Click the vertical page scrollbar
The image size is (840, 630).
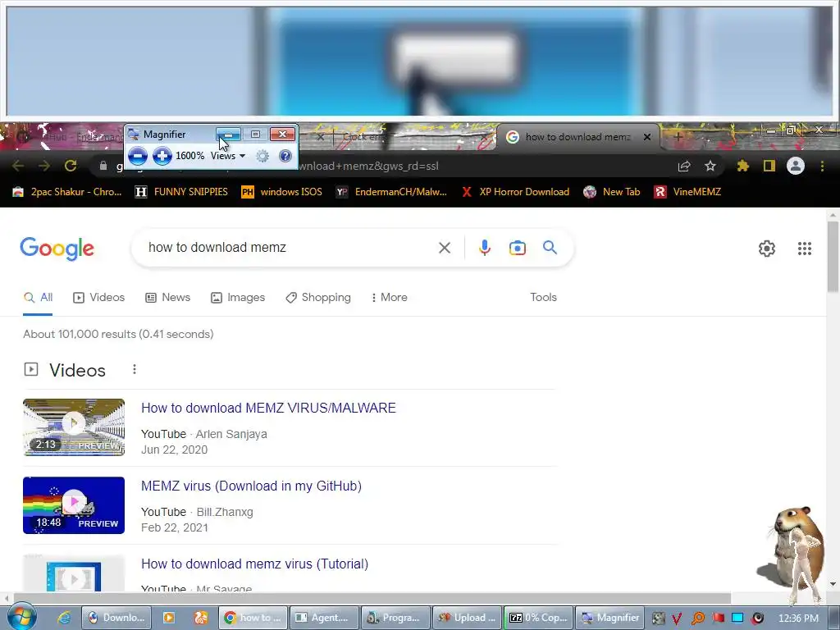pos(833,257)
